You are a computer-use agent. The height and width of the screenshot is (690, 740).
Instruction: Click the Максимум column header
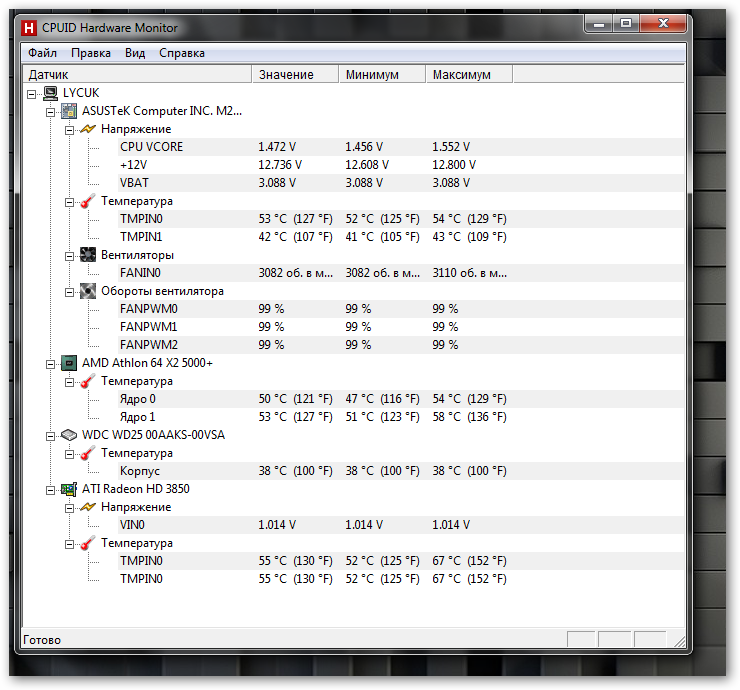(x=461, y=75)
